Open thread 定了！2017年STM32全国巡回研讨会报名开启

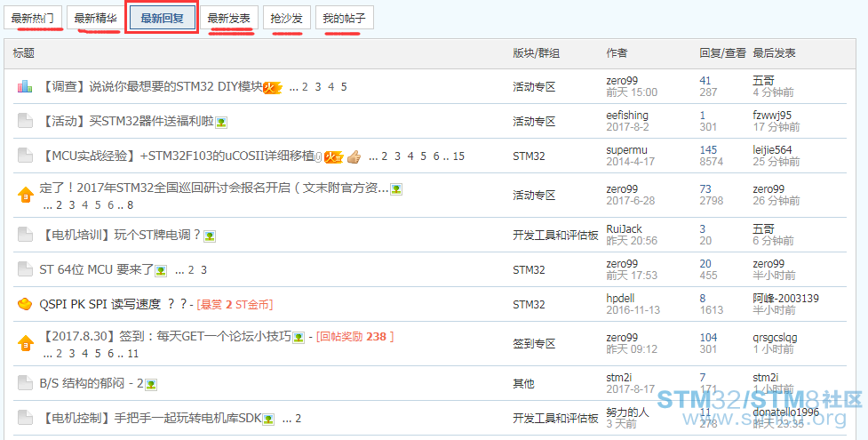[214, 188]
